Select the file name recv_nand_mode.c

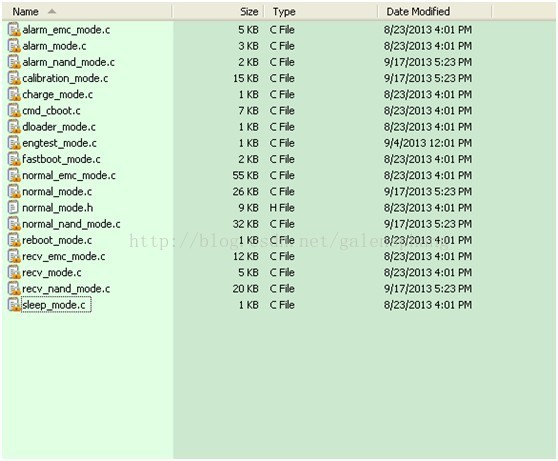pos(66,289)
